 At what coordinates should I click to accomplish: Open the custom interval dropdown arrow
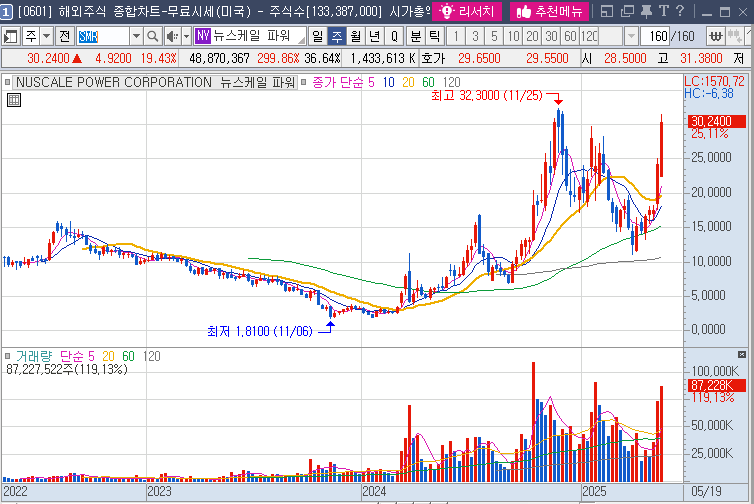[x=631, y=36]
